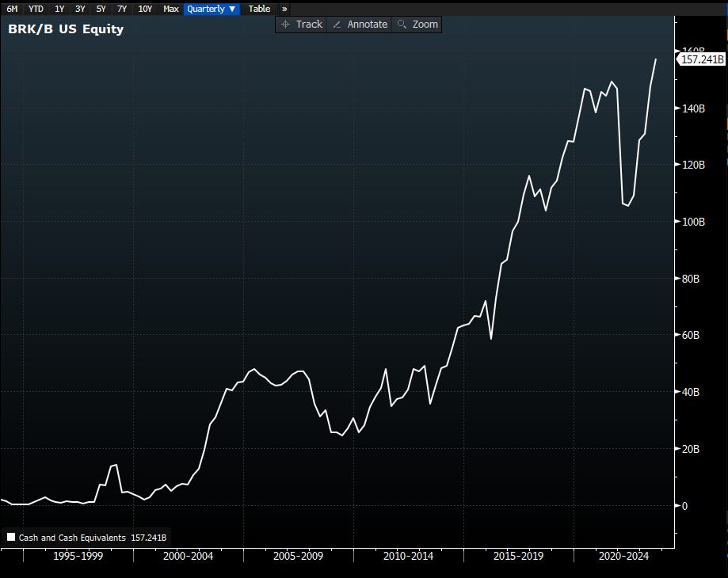Activate the Annotate tool
The width and height of the screenshot is (728, 578).
[x=360, y=24]
